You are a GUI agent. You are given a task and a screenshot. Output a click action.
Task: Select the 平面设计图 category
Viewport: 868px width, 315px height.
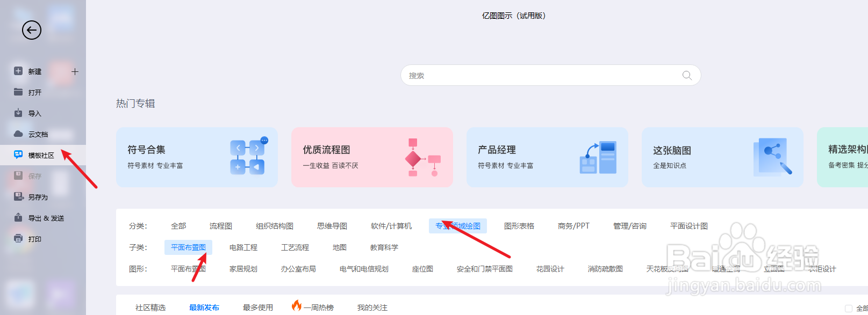pyautogui.click(x=689, y=226)
